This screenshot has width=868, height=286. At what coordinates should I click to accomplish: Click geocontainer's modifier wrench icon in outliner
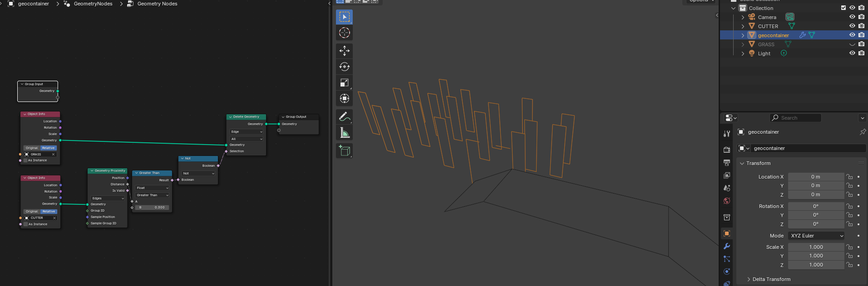[803, 35]
